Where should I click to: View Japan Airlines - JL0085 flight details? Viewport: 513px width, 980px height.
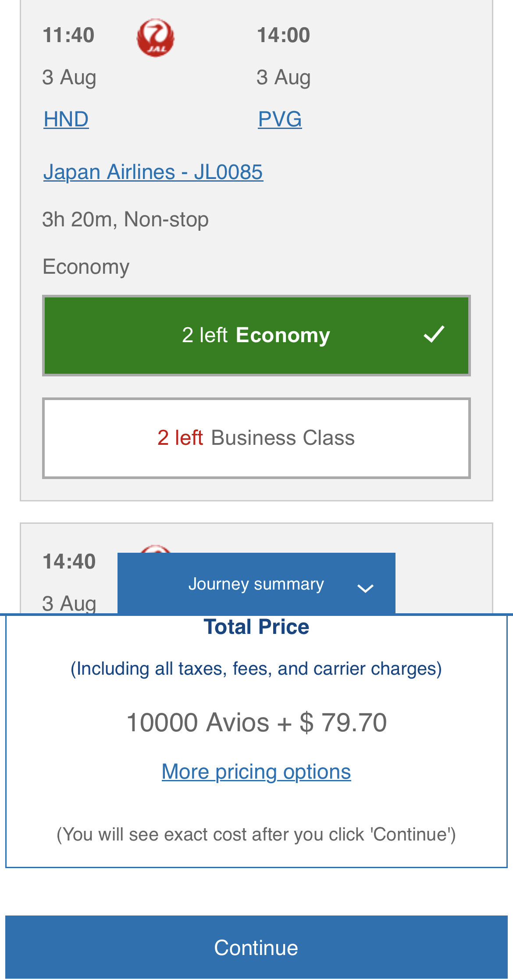pyautogui.click(x=153, y=172)
